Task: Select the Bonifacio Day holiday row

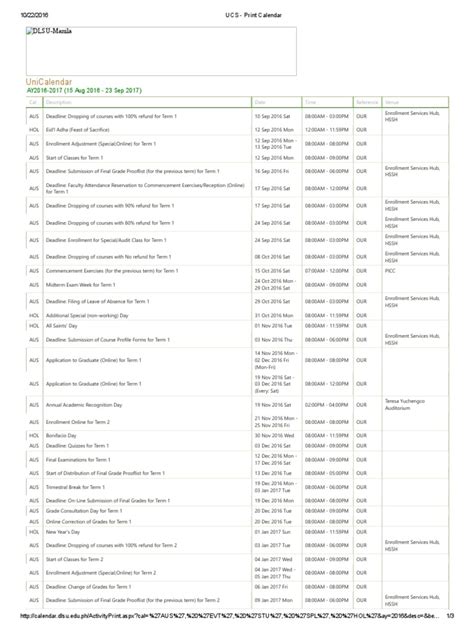Action: (237, 436)
